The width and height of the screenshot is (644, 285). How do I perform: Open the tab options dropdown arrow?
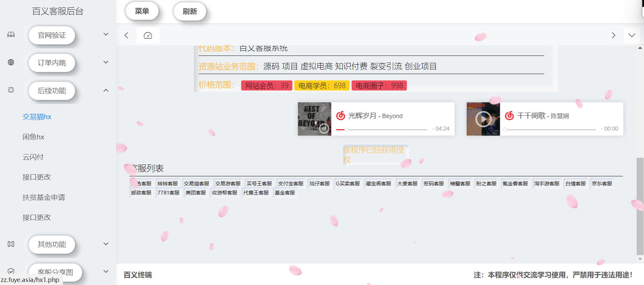click(632, 35)
